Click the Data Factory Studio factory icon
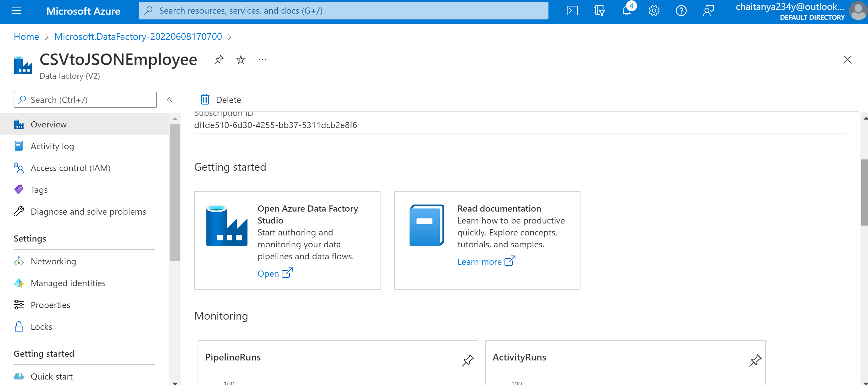This screenshot has width=868, height=385. 227,225
